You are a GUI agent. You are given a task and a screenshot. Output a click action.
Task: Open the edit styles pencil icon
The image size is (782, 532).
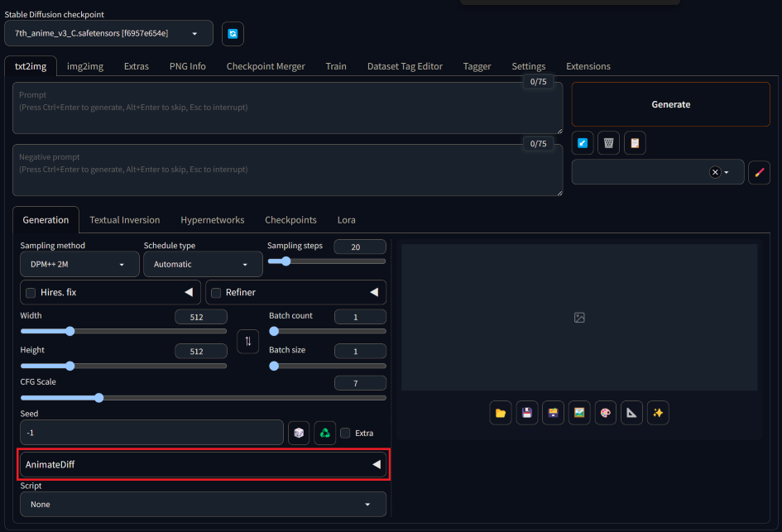click(x=759, y=172)
